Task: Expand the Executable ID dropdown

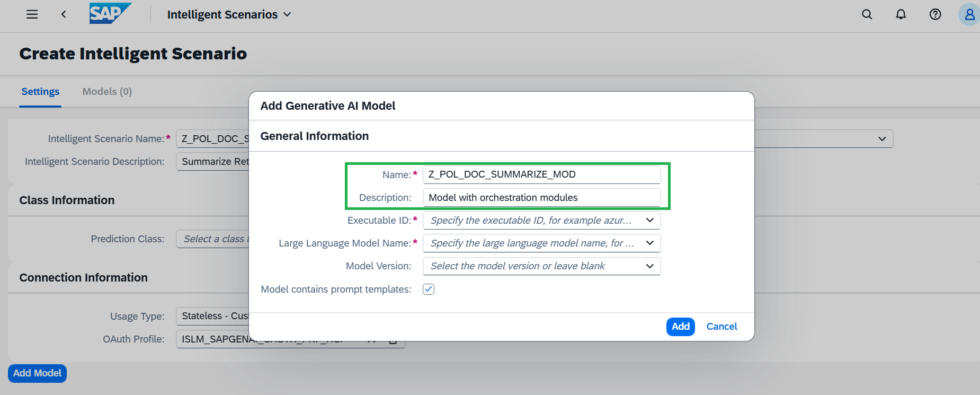Action: pos(650,220)
